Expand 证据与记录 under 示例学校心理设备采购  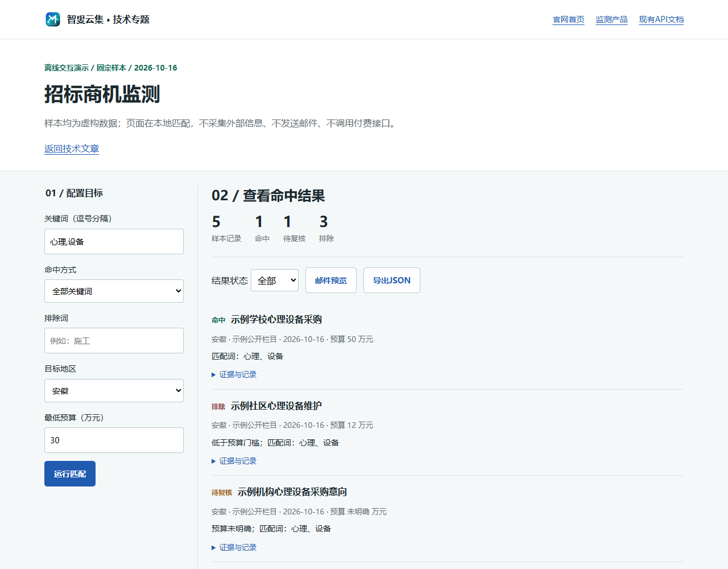[x=234, y=374]
